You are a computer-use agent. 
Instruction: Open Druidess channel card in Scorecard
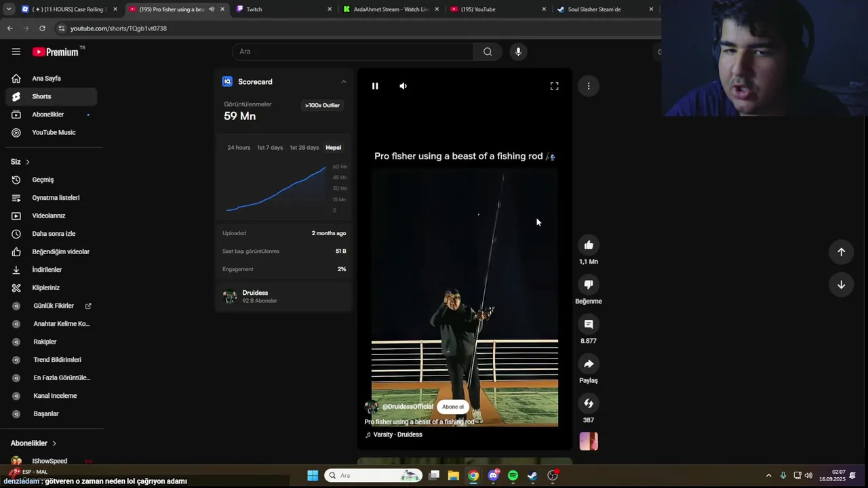point(283,296)
